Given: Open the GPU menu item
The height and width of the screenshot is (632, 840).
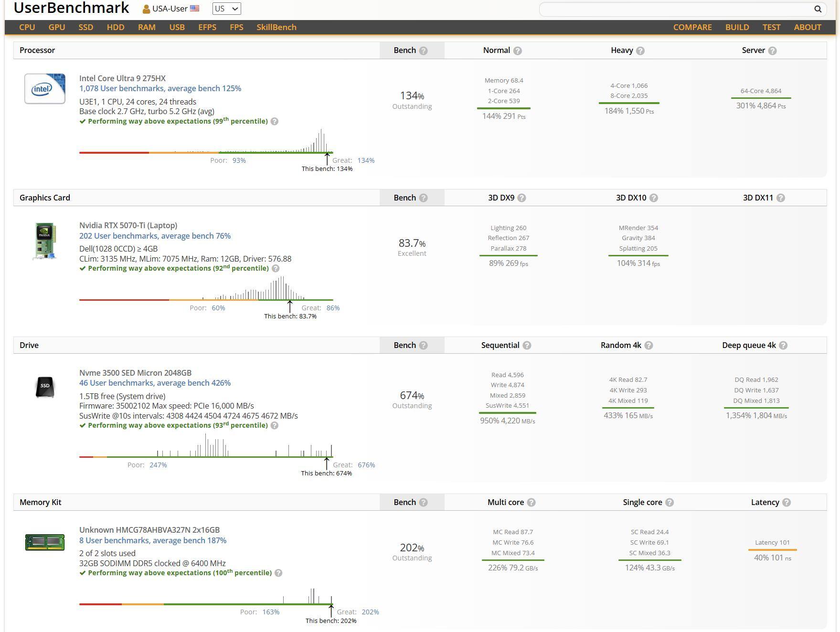Looking at the screenshot, I should point(57,27).
